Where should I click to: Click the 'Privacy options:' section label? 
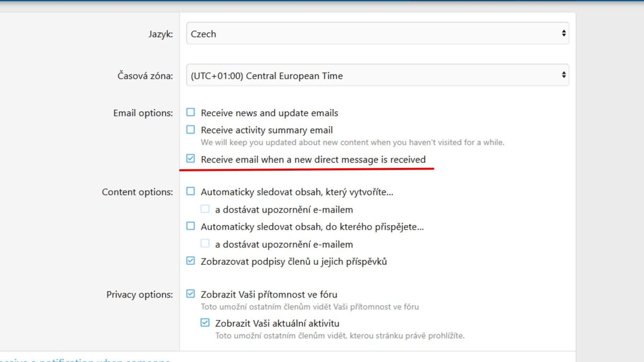[140, 294]
